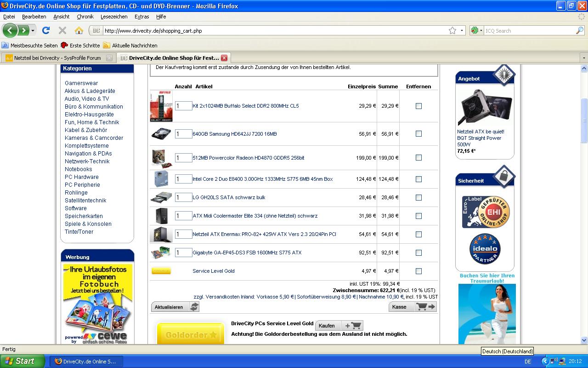
Task: Reload the page with the refresh icon
Action: [46, 31]
